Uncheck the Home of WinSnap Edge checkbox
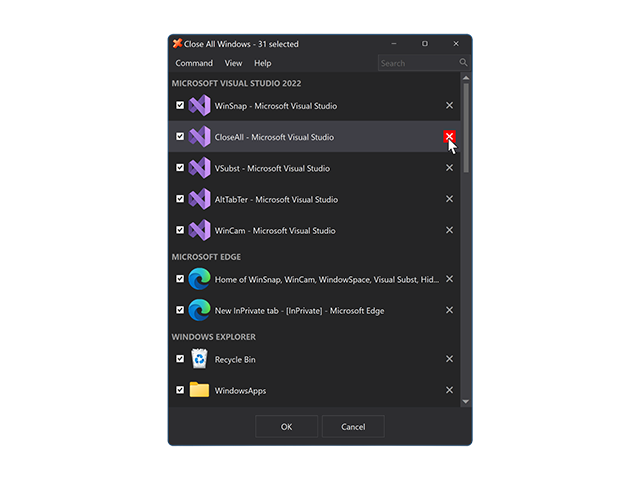The image size is (640, 480). tap(180, 279)
